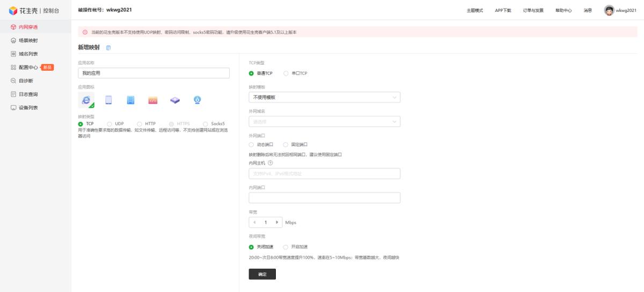Open 消息 notifications in the top bar
This screenshot has height=292, width=644.
(588, 11)
